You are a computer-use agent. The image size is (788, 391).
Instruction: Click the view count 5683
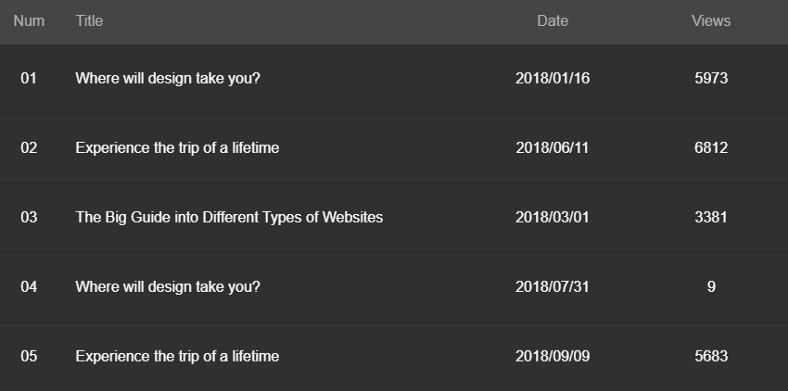click(711, 356)
